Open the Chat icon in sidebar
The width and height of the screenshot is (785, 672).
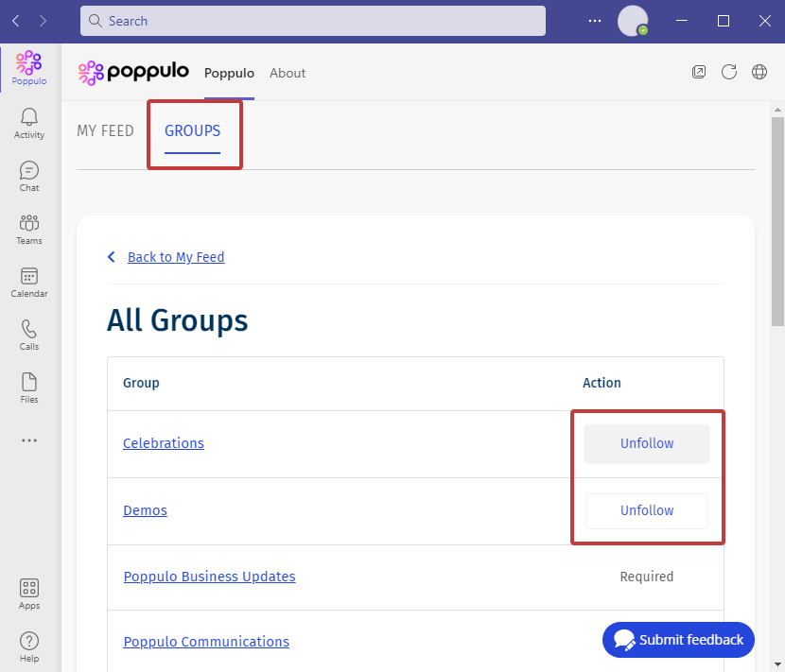[29, 176]
